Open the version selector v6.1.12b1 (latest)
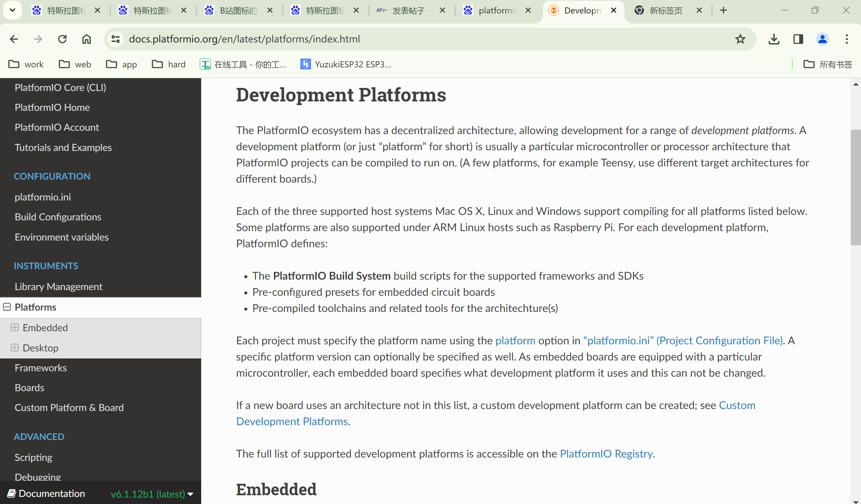This screenshot has width=861, height=504. tap(152, 494)
